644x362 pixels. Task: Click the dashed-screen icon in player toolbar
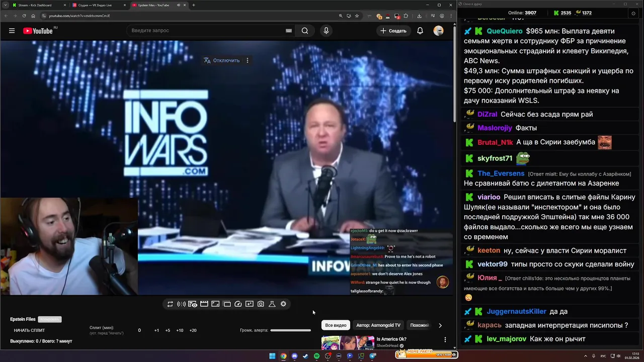(227, 304)
